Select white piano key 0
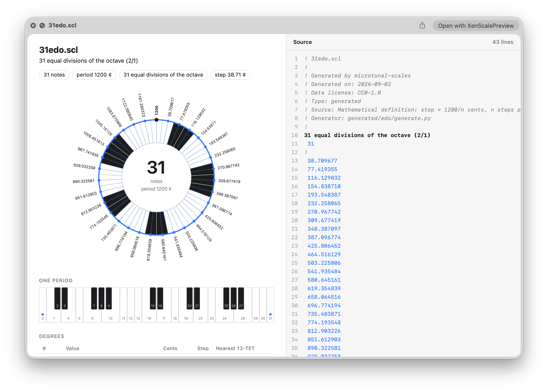 coord(43,305)
